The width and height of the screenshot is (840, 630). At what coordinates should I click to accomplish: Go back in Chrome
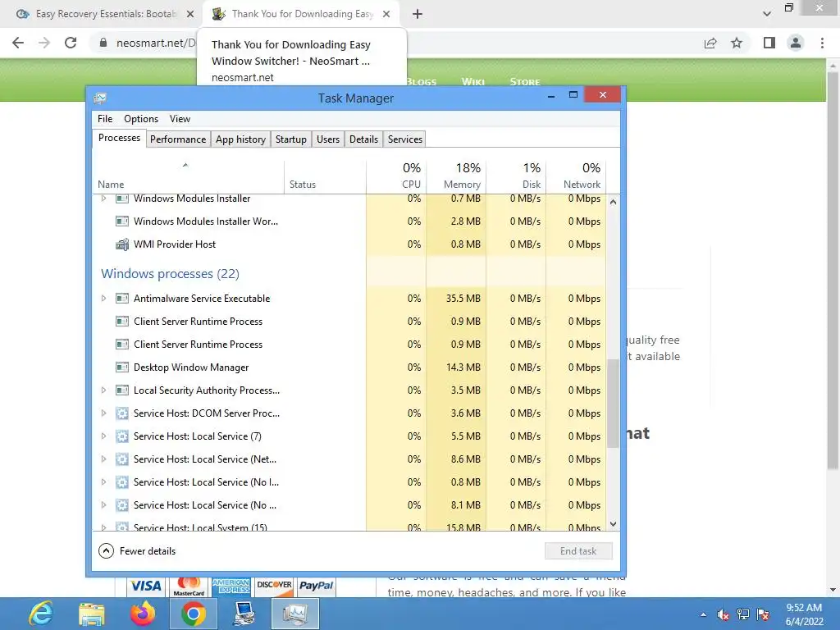click(18, 43)
